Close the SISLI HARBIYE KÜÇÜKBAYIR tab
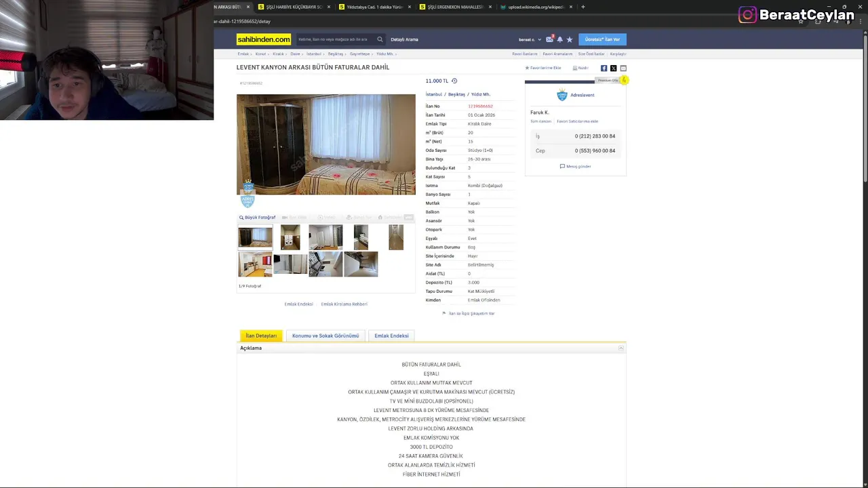868x488 pixels. tap(329, 7)
